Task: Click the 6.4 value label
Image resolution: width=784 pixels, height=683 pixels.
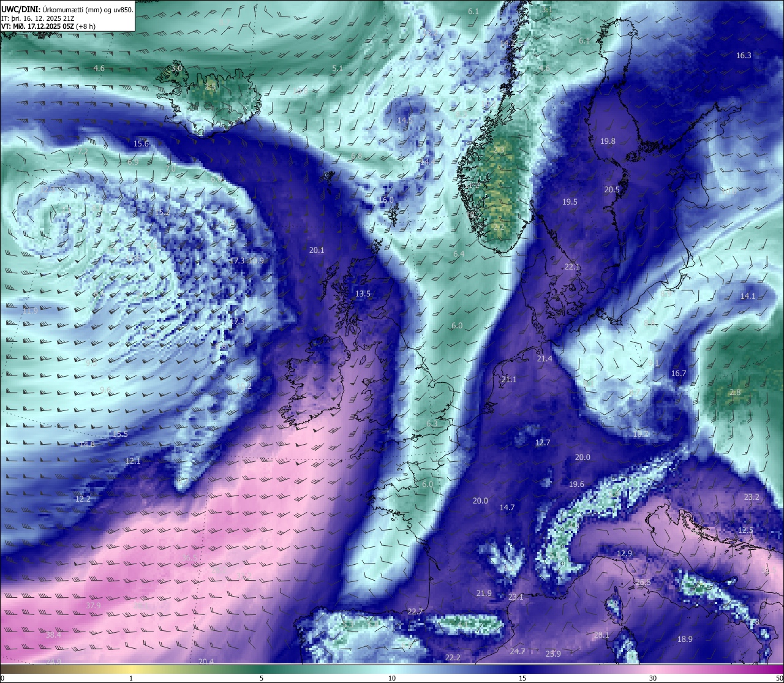Action: (x=459, y=254)
